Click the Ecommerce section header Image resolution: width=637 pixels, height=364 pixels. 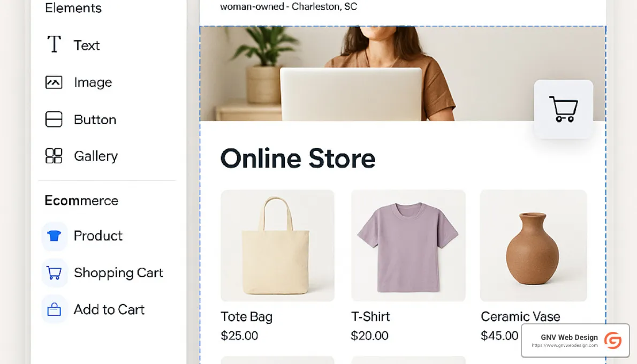(81, 200)
